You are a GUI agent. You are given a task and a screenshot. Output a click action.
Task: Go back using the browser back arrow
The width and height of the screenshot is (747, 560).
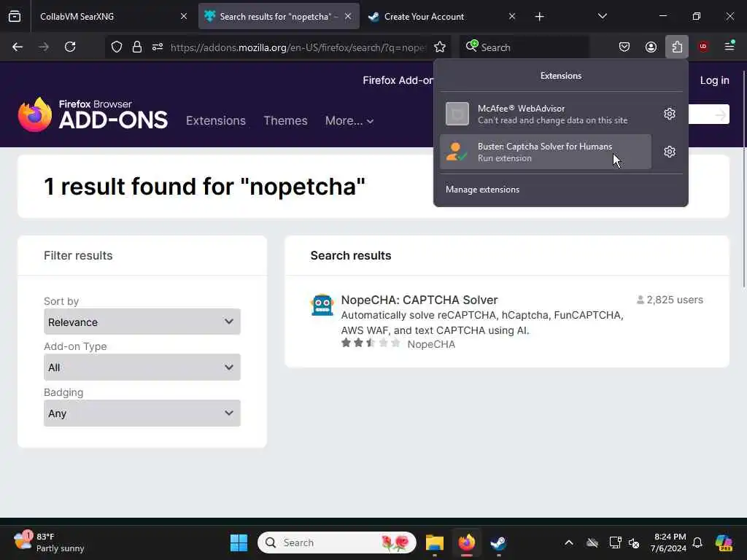[x=18, y=47]
